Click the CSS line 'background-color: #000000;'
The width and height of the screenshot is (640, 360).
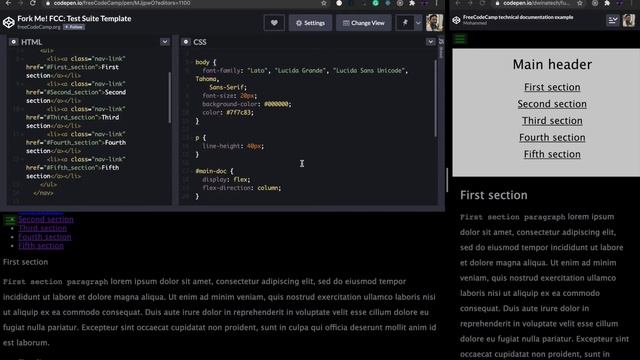coord(247,104)
